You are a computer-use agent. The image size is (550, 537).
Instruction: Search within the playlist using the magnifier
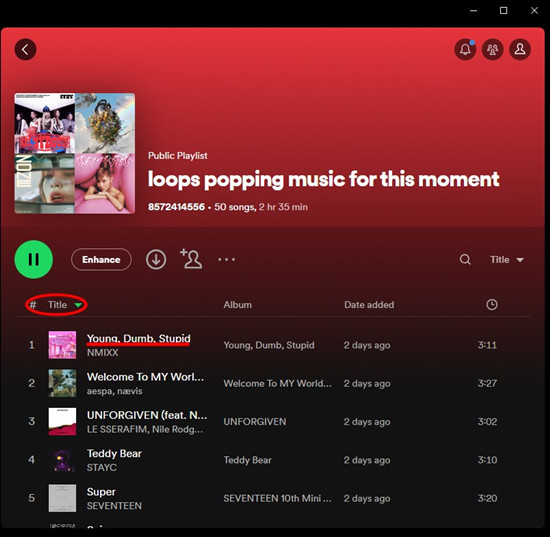(x=465, y=260)
